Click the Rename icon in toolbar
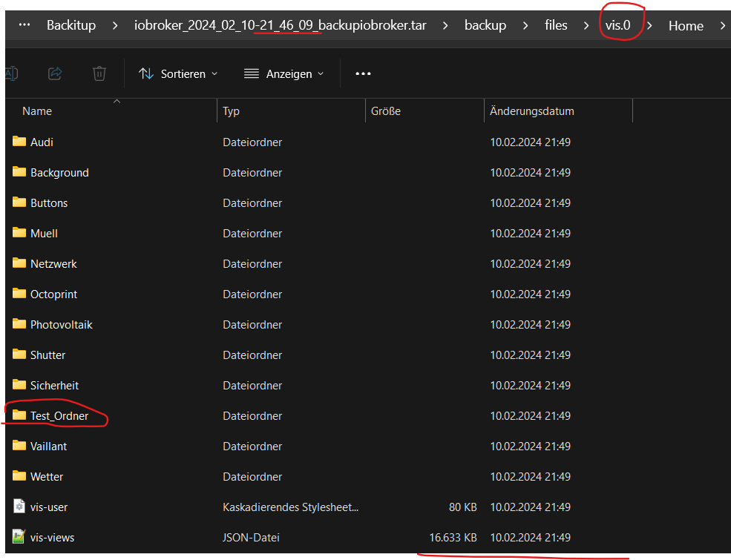This screenshot has width=731, height=560. coord(11,73)
